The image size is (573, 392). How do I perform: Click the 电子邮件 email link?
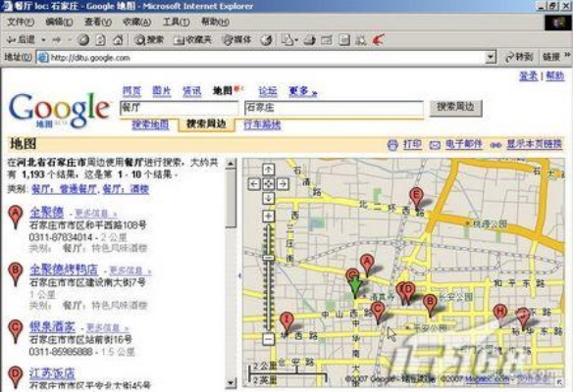click(463, 144)
